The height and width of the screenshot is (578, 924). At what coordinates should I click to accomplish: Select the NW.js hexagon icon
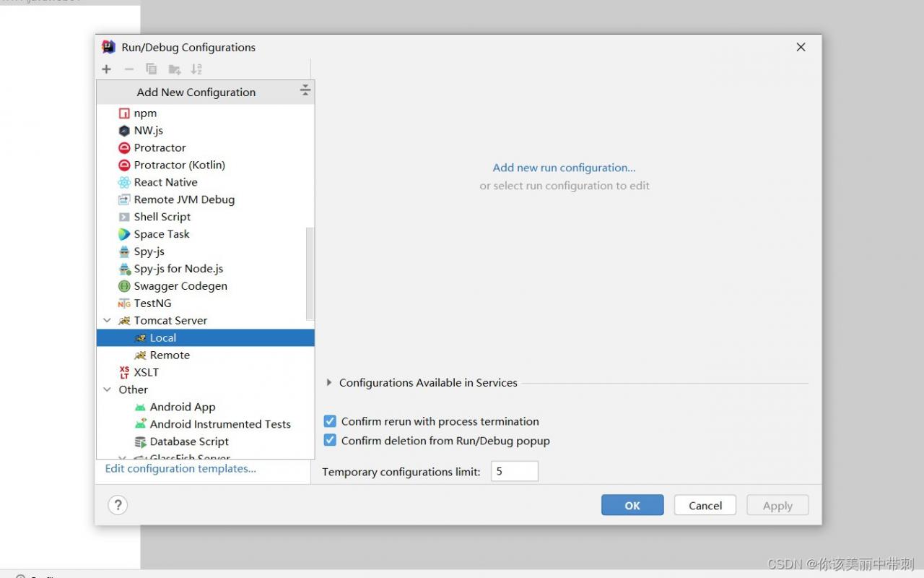point(124,131)
